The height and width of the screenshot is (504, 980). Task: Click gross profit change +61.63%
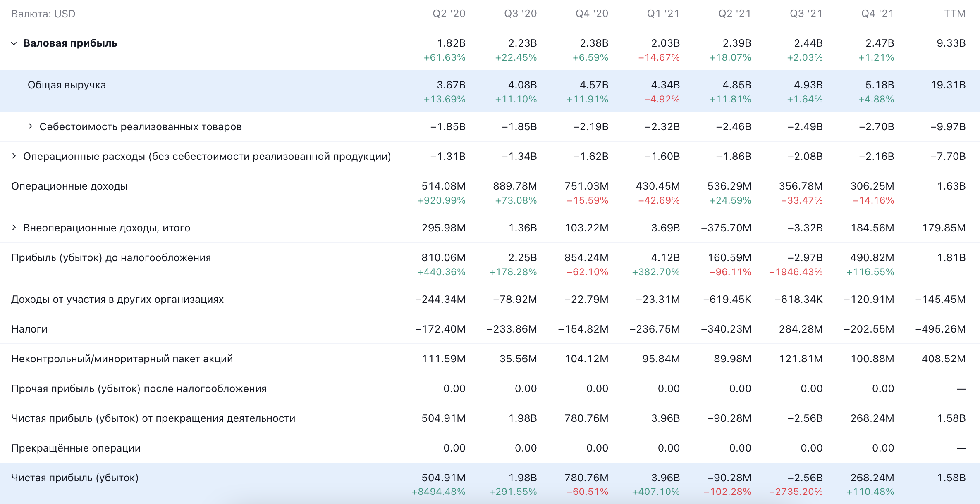pyautogui.click(x=445, y=57)
